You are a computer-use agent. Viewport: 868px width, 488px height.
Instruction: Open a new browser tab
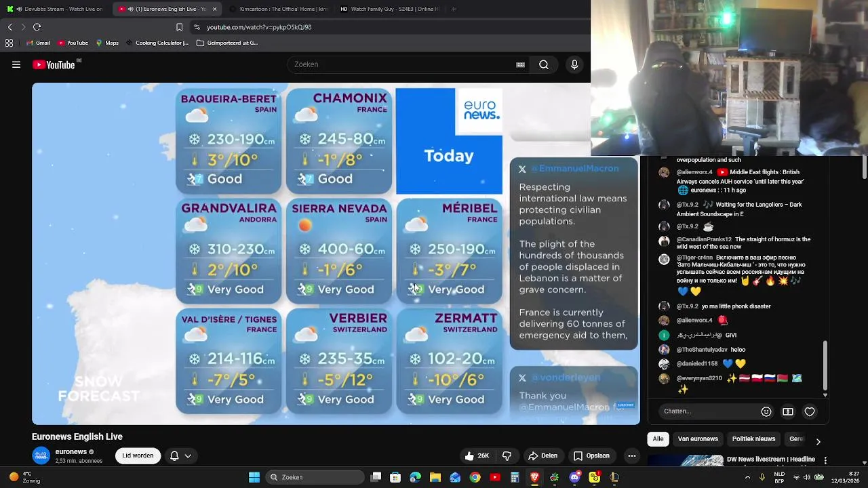tap(454, 9)
